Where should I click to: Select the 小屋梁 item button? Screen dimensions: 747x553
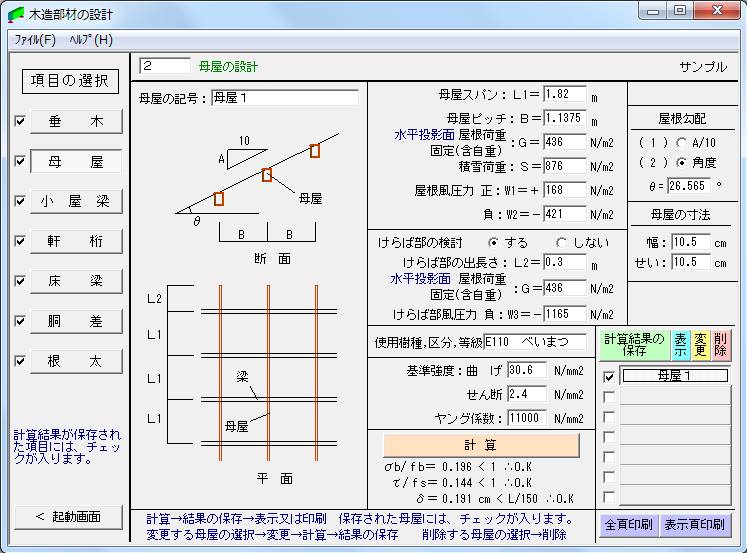76,201
